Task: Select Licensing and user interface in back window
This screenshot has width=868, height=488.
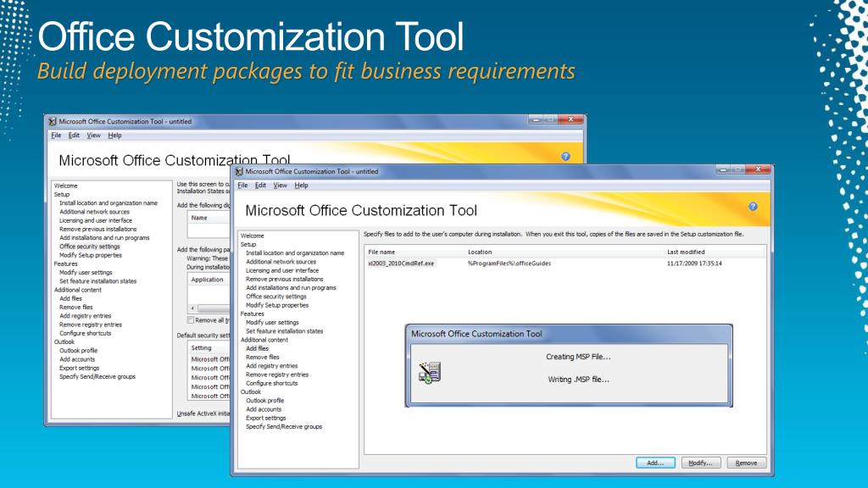Action: click(x=96, y=220)
